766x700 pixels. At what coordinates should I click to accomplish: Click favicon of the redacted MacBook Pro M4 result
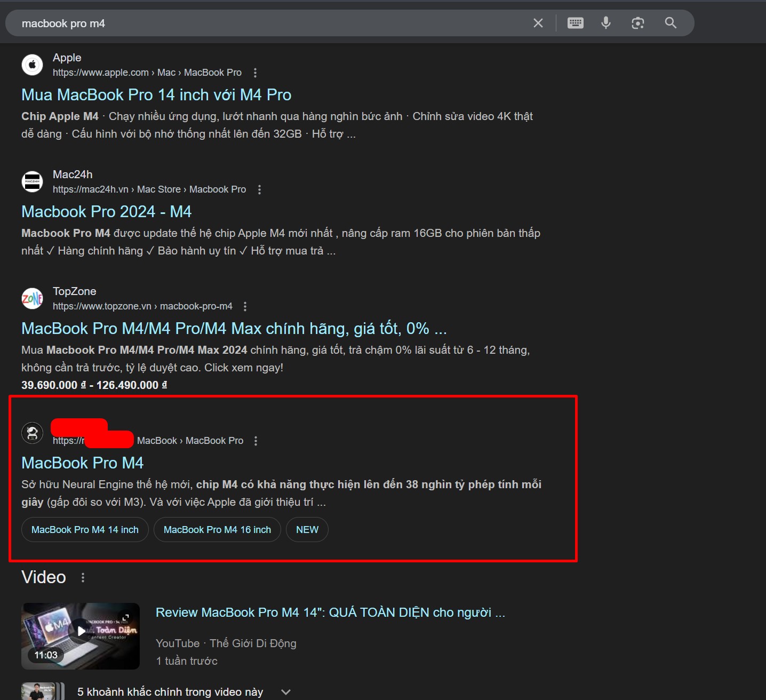(32, 433)
